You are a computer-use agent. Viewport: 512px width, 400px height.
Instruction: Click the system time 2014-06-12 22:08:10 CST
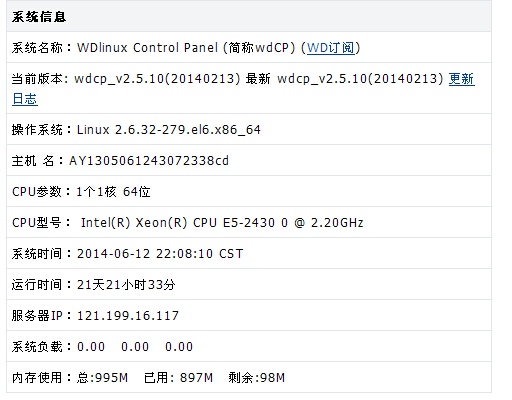pos(160,254)
